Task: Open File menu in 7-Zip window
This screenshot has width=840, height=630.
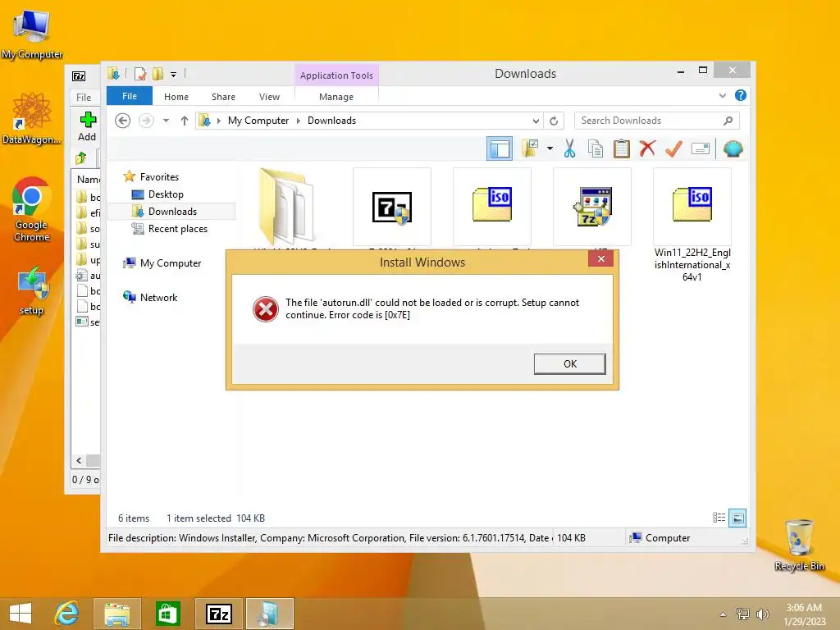Action: click(x=84, y=97)
